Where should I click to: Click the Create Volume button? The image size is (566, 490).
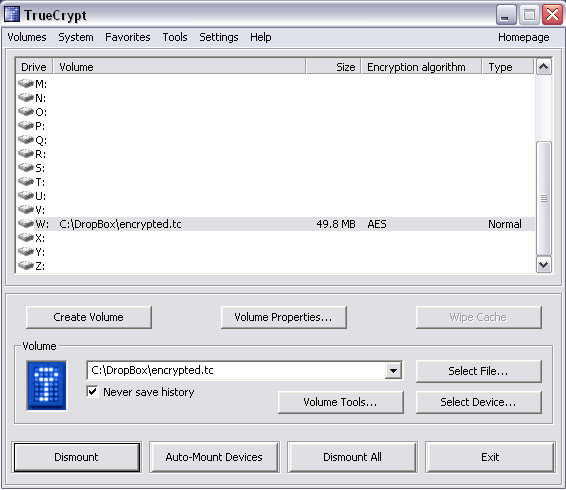88,317
